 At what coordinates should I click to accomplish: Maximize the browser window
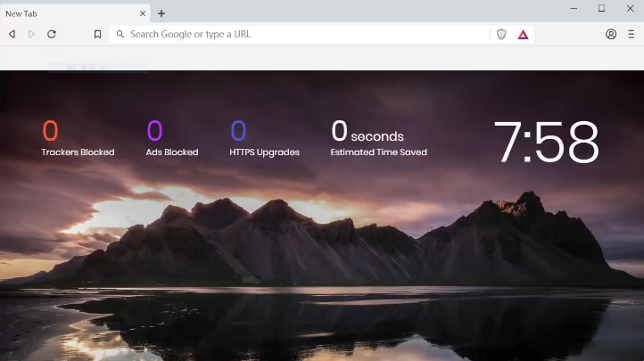click(601, 8)
